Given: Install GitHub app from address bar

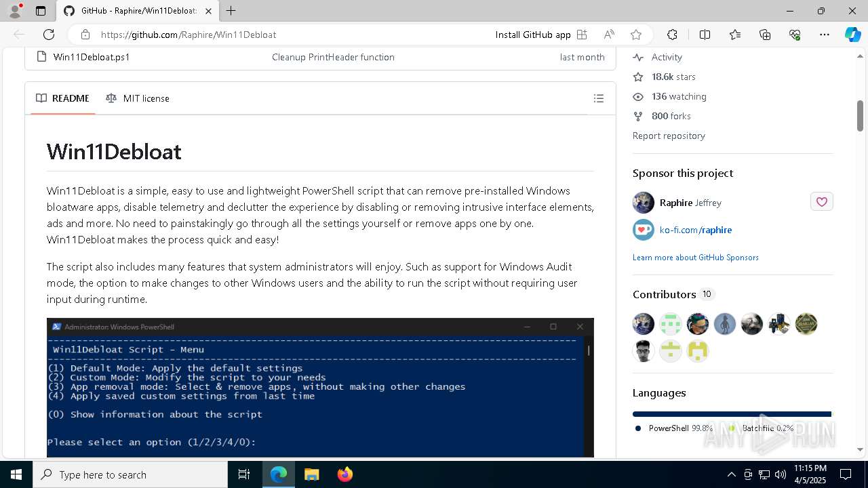Looking at the screenshot, I should 532,35.
